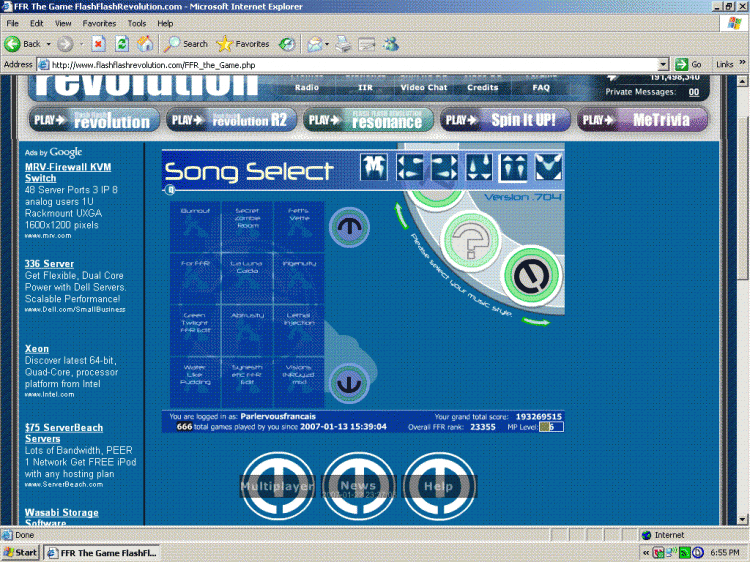This screenshot has width=750, height=562.
Task: Open the Edit menu
Action: [36, 23]
